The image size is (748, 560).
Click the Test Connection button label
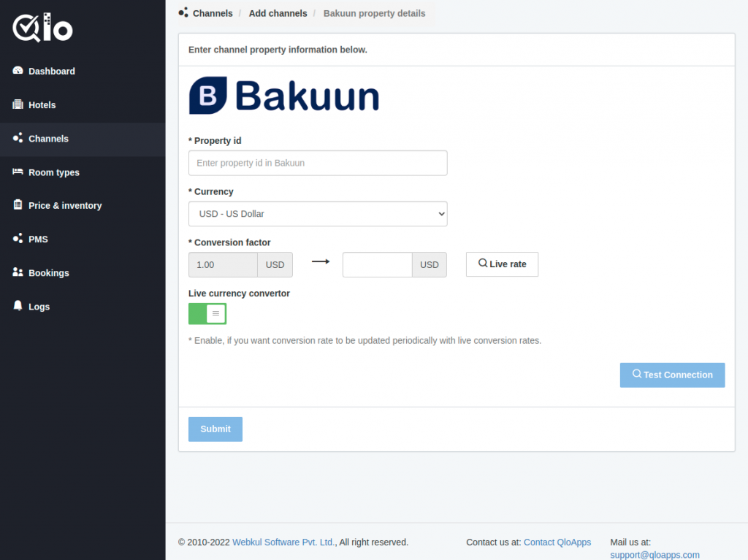[678, 375]
